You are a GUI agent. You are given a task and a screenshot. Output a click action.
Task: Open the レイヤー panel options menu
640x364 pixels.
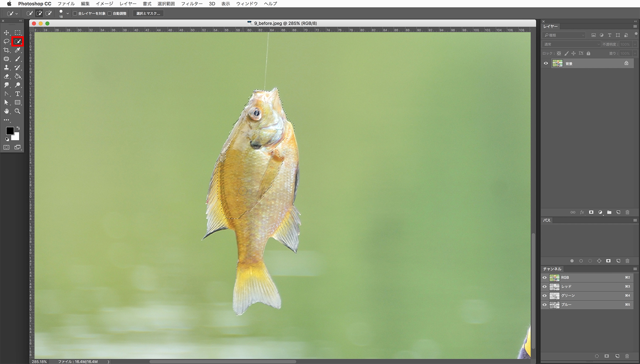pyautogui.click(x=635, y=27)
